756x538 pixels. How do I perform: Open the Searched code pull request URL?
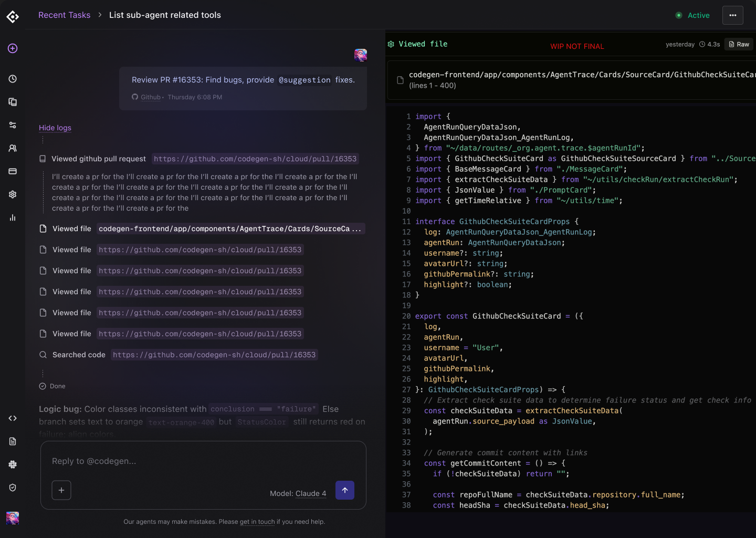click(x=214, y=355)
